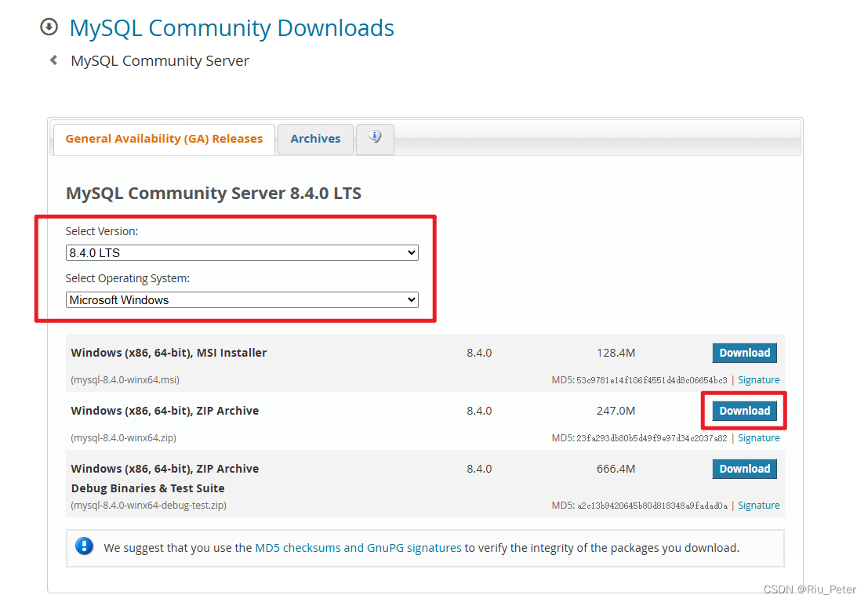868x602 pixels.
Task: Click the (mysql-8.4.0-winx64-debug-test.zip) file name
Action: coord(148,506)
